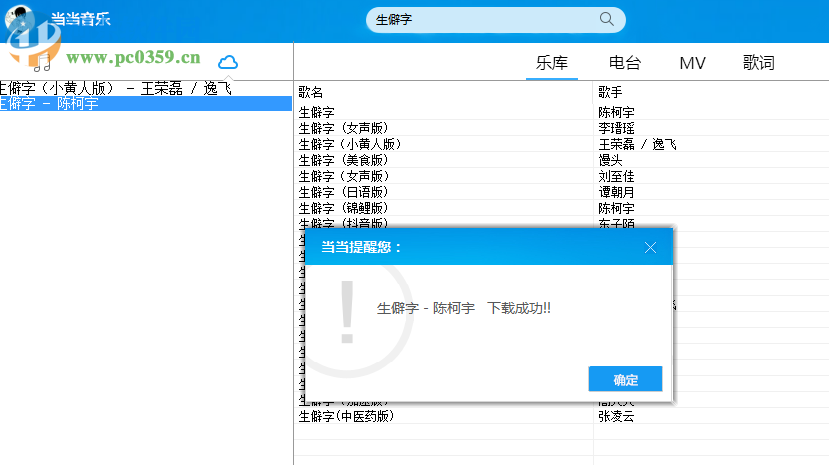
Task: Click the 歌手 column header
Action: tap(610, 92)
